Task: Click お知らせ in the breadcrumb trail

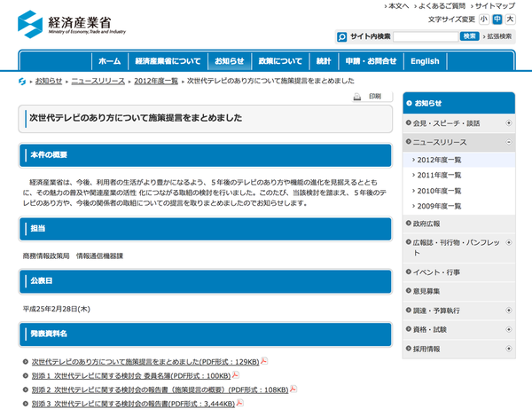Action: tap(49, 81)
